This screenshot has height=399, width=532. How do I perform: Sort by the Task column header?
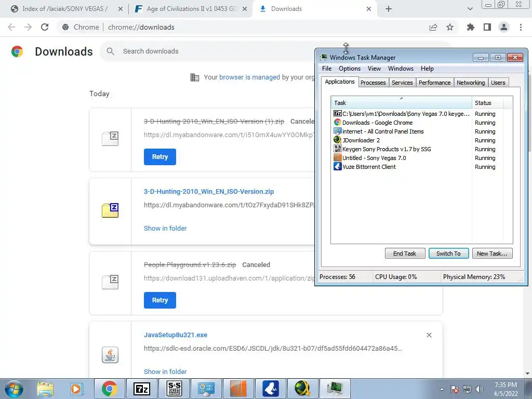click(x=402, y=103)
